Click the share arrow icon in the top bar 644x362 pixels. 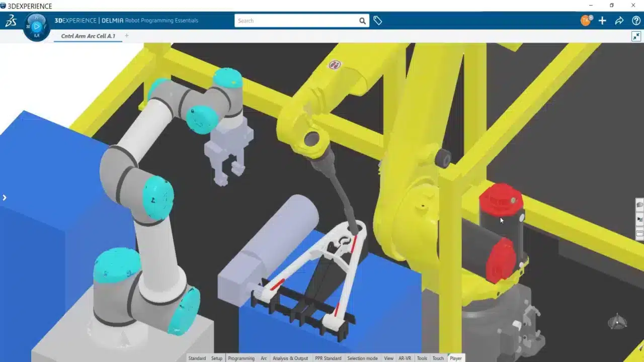tap(619, 21)
